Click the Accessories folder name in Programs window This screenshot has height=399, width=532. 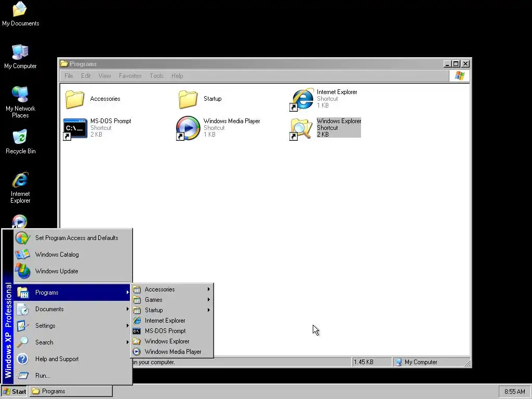105,99
